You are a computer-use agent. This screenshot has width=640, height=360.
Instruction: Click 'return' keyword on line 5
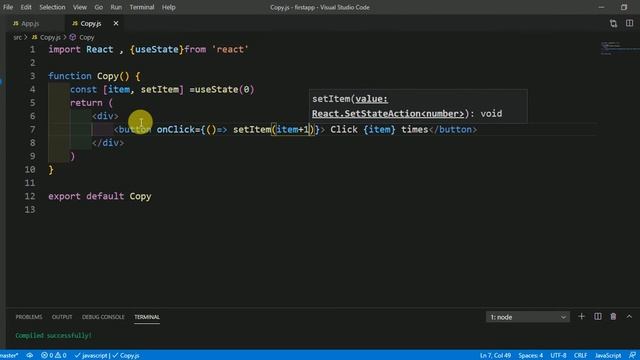click(x=86, y=103)
